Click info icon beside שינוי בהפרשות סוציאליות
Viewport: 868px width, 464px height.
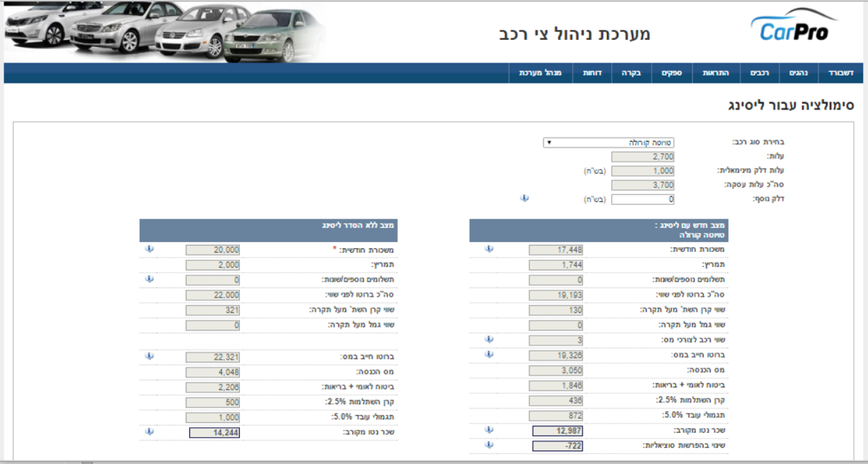489,445
